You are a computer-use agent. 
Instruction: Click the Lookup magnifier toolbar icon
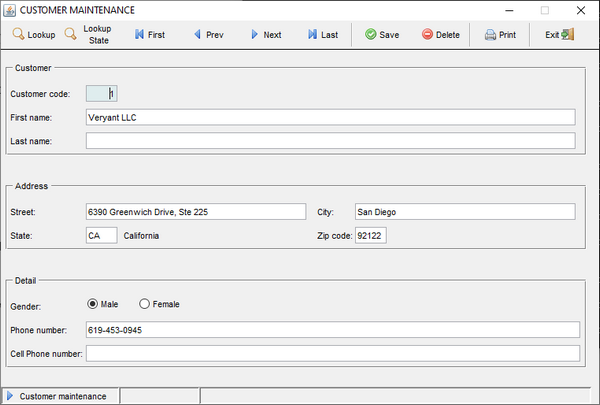[18, 35]
